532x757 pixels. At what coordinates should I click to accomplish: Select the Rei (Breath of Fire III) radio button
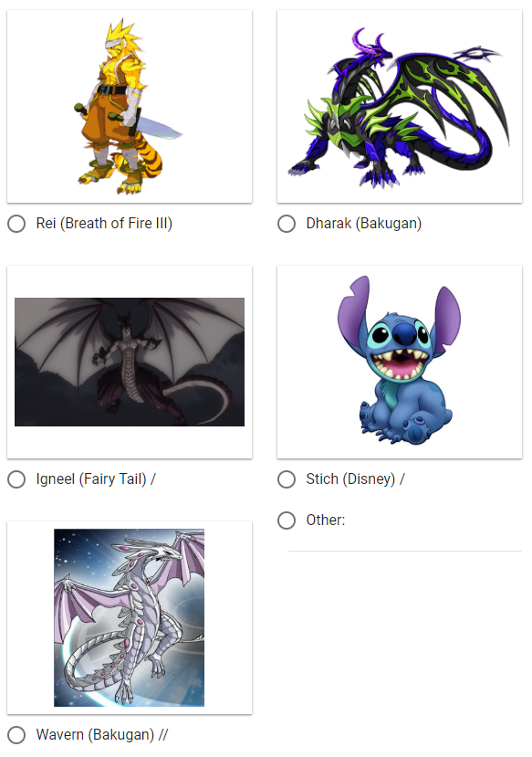(x=16, y=224)
